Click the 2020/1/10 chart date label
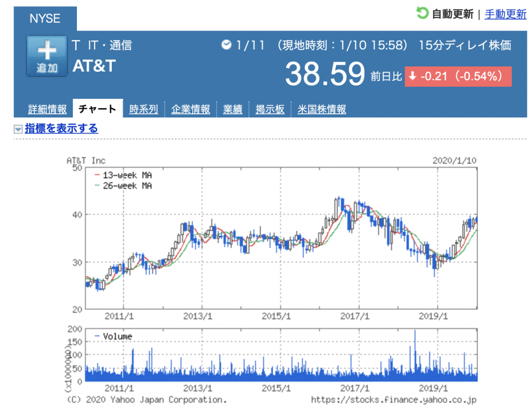 (x=454, y=161)
